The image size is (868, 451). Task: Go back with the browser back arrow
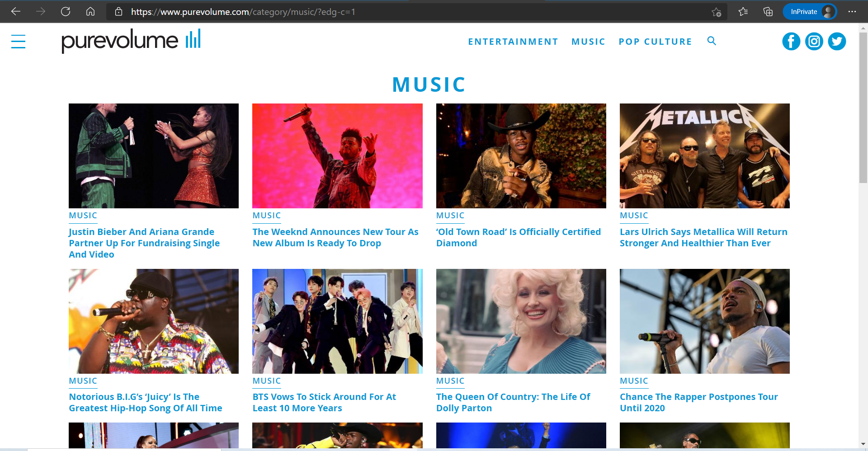click(16, 12)
